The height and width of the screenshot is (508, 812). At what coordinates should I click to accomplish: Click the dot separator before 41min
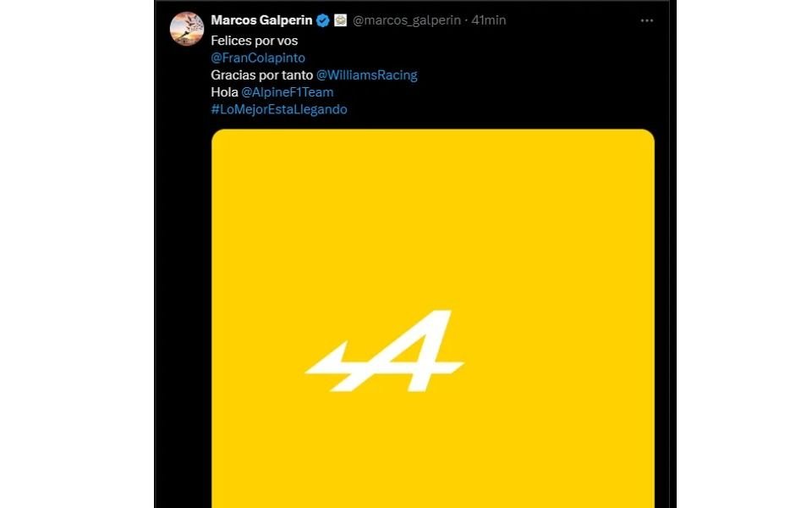click(x=466, y=20)
